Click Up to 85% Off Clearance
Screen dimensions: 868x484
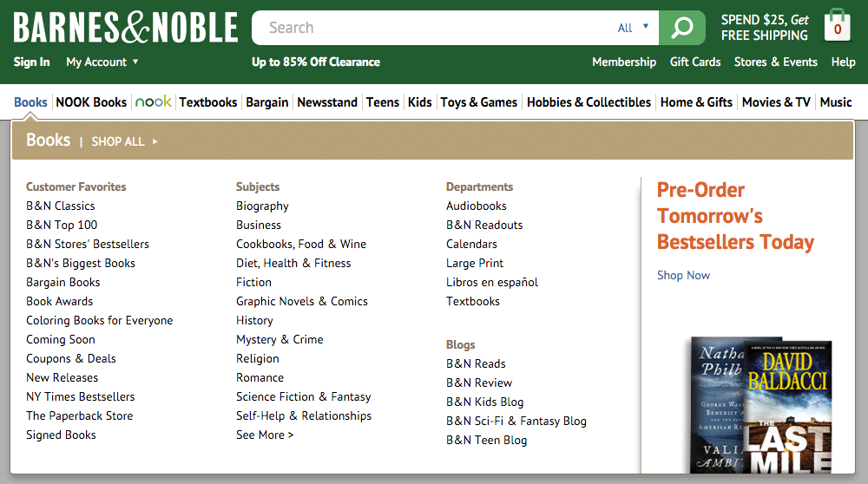click(316, 62)
